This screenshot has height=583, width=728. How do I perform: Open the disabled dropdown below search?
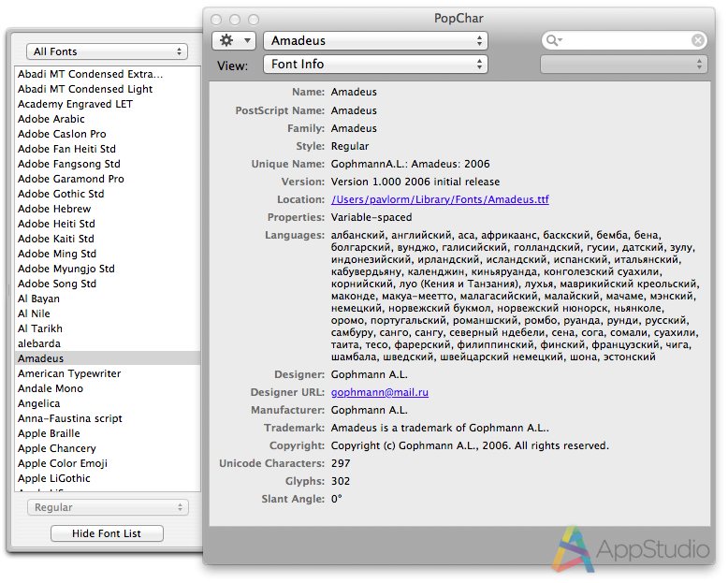pos(624,64)
